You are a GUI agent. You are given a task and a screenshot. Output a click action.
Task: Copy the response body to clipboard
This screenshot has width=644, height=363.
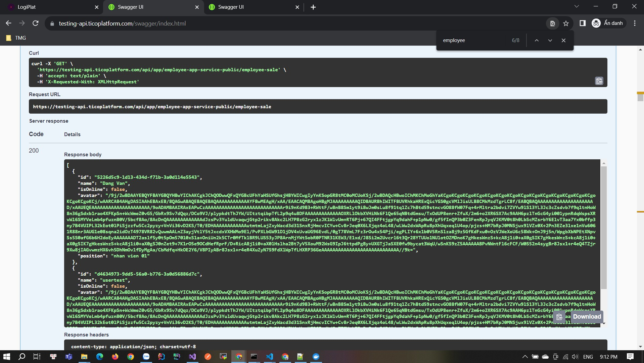(559, 317)
